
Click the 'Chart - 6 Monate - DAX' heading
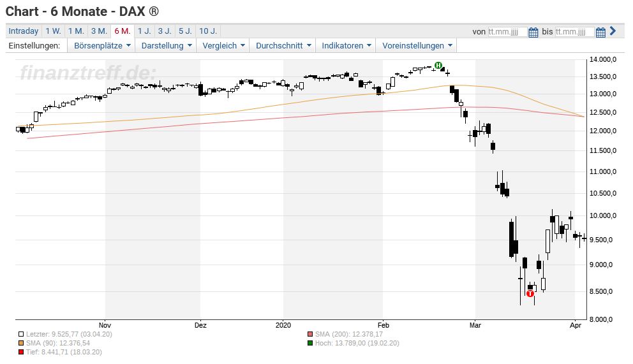click(x=82, y=11)
